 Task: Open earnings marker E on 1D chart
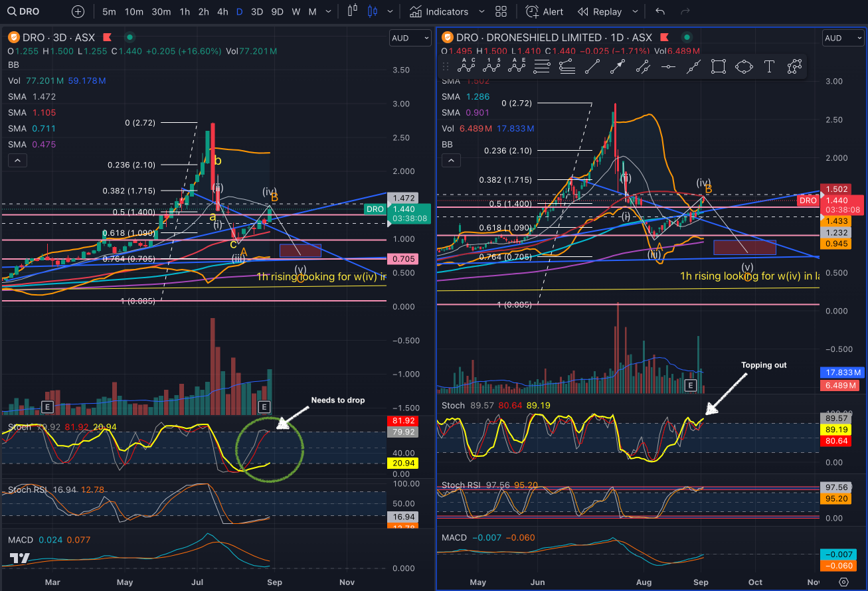click(690, 385)
